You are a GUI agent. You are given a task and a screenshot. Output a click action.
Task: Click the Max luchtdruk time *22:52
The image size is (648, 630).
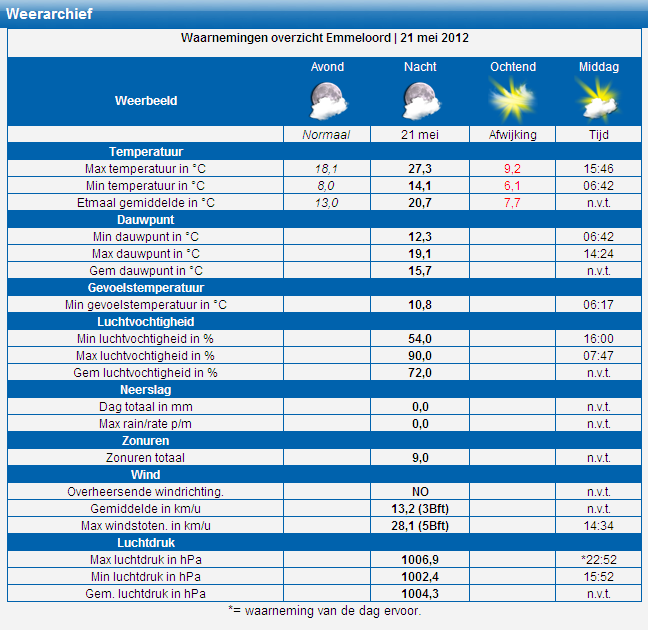[598, 560]
